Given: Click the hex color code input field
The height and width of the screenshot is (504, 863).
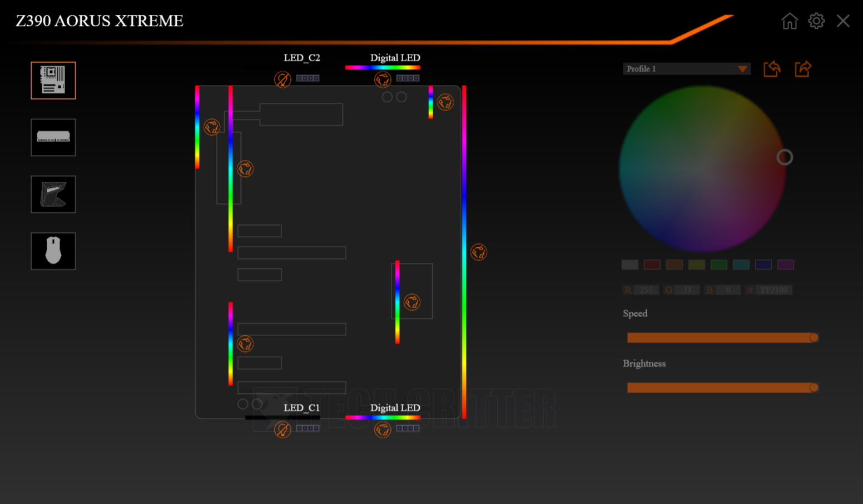Looking at the screenshot, I should [775, 290].
